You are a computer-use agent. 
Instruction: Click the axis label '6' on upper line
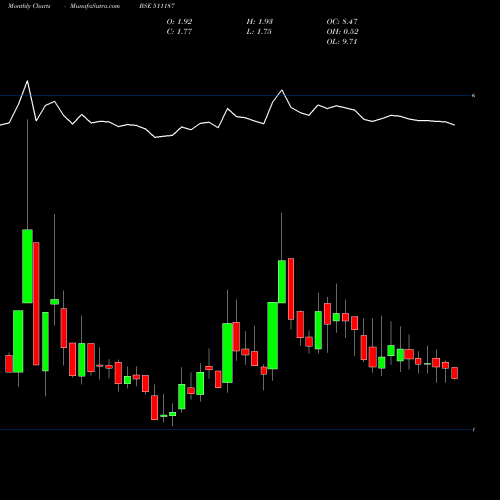[473, 96]
